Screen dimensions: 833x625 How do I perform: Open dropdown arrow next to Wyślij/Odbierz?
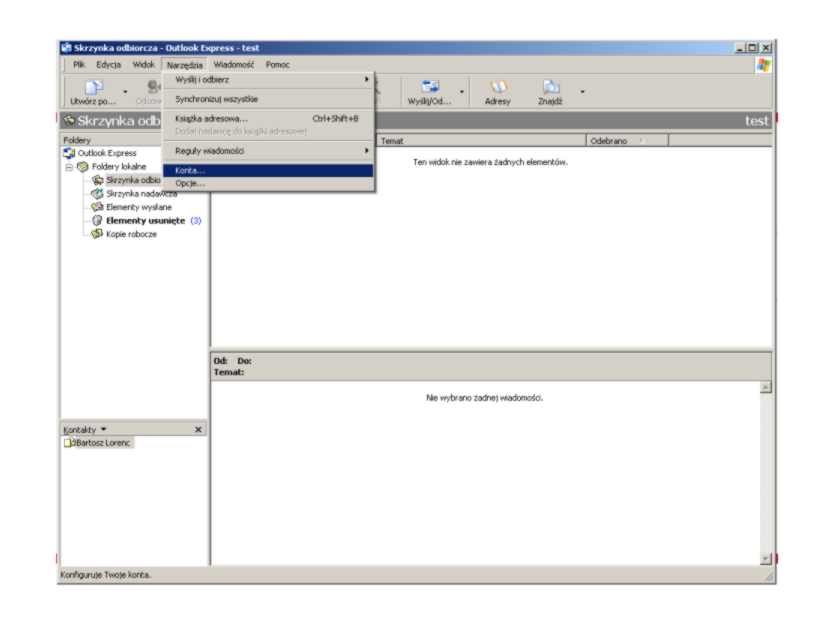(462, 93)
